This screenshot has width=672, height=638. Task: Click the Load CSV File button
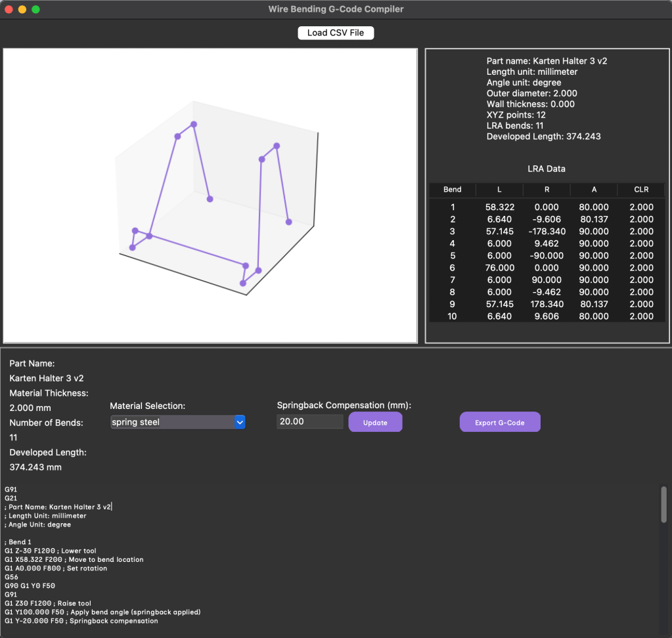coord(336,33)
